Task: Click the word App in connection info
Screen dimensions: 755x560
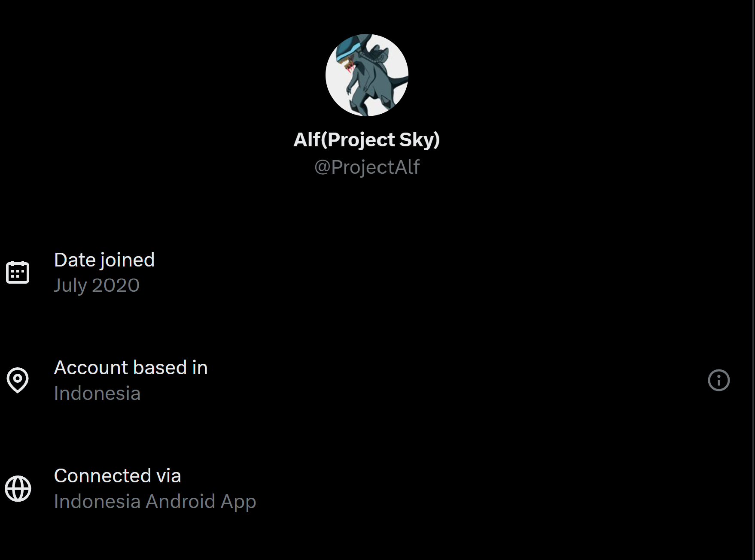Action: point(238,502)
